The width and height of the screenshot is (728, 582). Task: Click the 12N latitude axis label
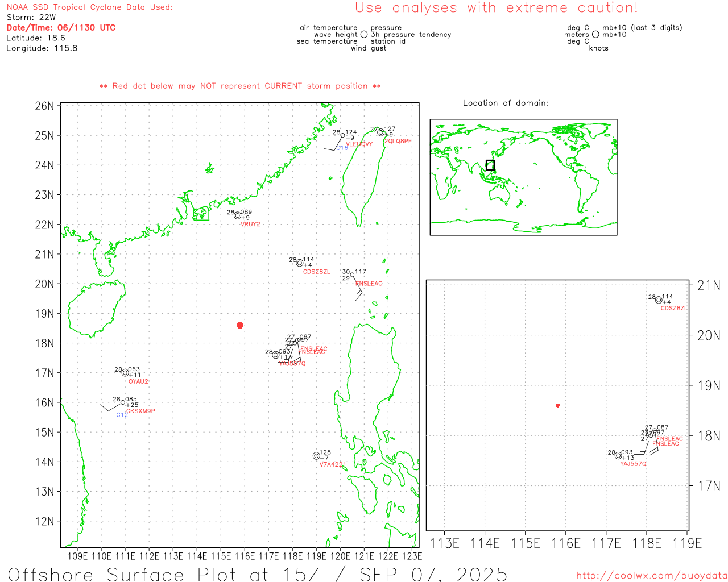(45, 521)
